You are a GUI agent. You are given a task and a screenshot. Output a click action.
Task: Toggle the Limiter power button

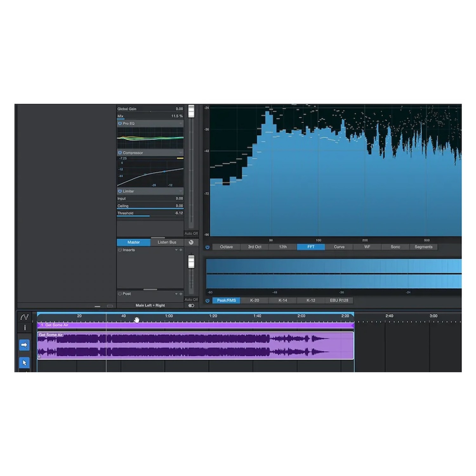coord(120,191)
